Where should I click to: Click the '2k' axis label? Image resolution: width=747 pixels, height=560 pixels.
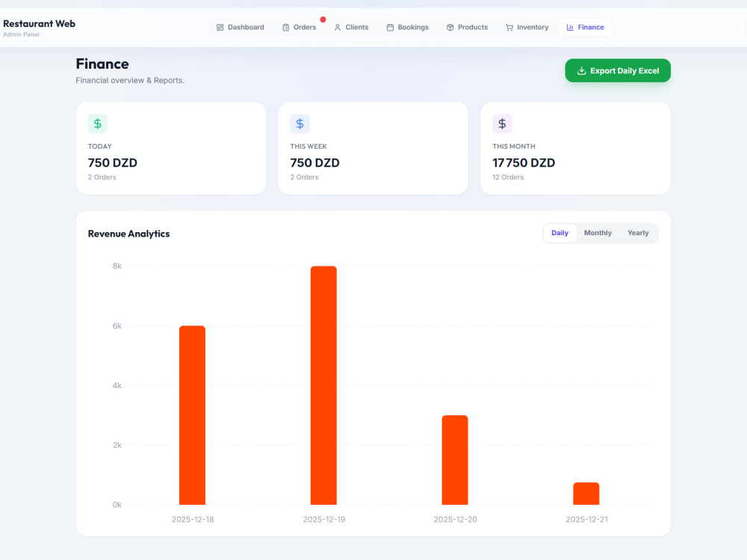click(x=117, y=445)
